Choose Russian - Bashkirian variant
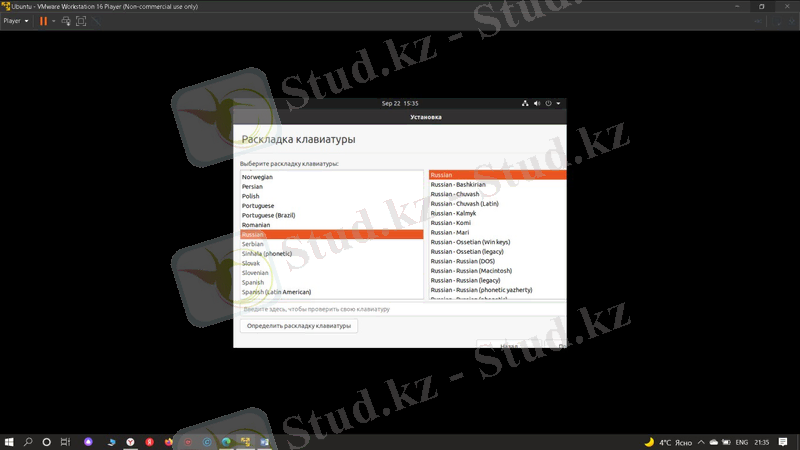800x450 pixels. [497, 185]
